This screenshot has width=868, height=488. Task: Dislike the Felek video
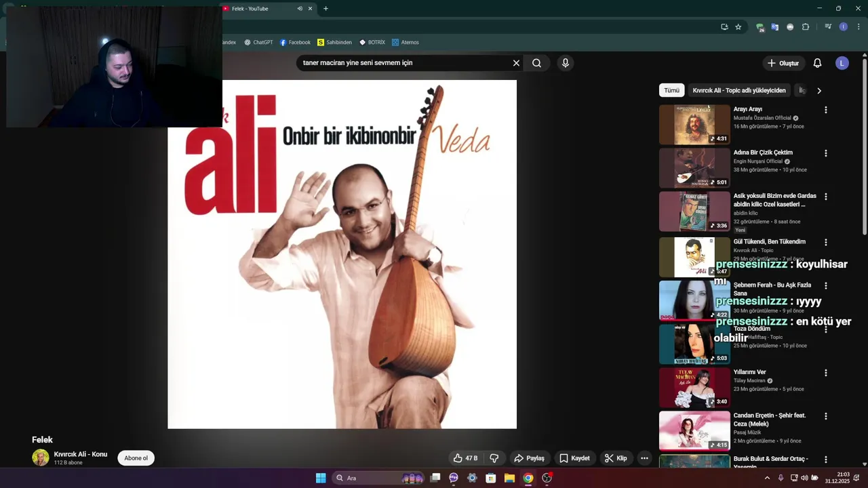pyautogui.click(x=494, y=458)
